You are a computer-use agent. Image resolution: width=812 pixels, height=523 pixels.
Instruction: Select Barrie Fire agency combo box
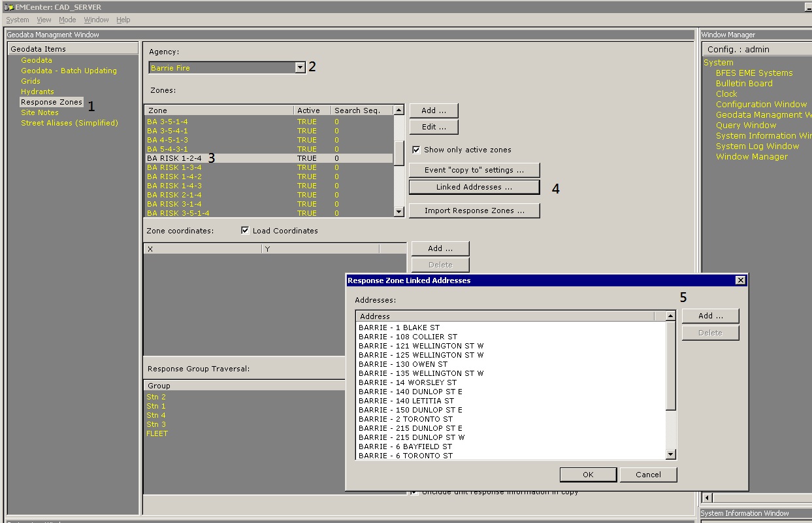(x=221, y=67)
